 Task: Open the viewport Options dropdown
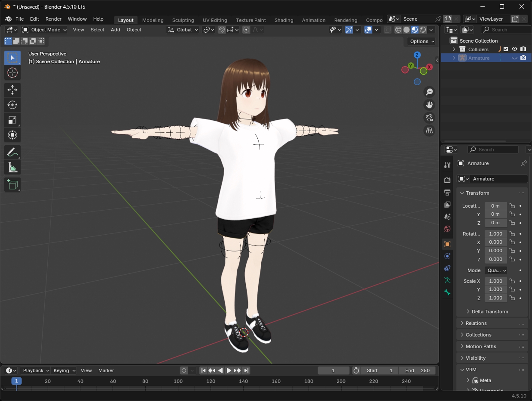click(422, 42)
